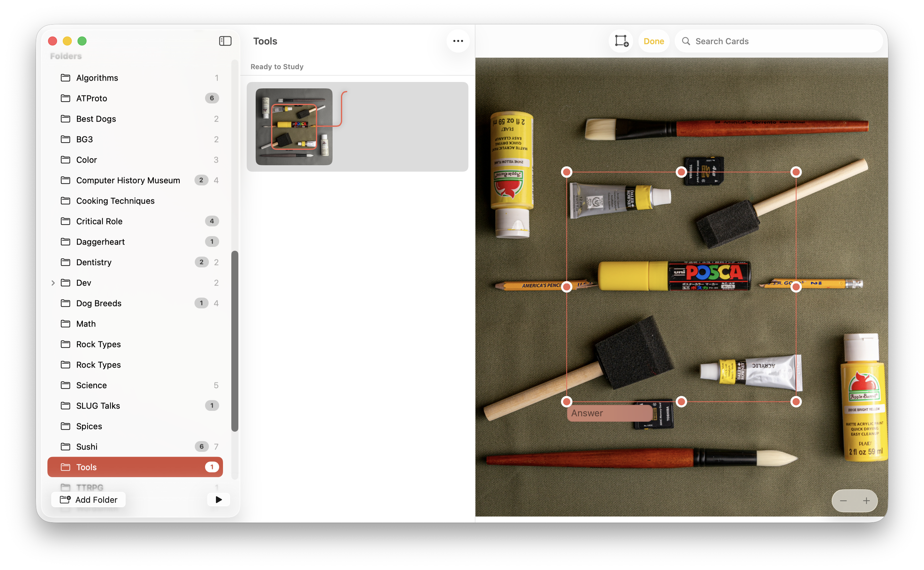The image size is (924, 570).
Task: Open the ATProto folder
Action: (x=135, y=98)
